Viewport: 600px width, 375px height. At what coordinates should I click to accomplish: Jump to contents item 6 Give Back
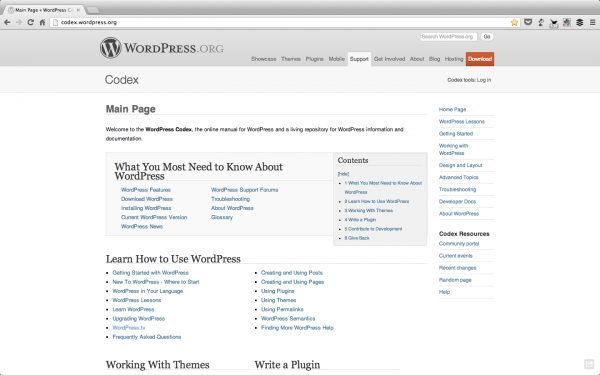pos(357,238)
